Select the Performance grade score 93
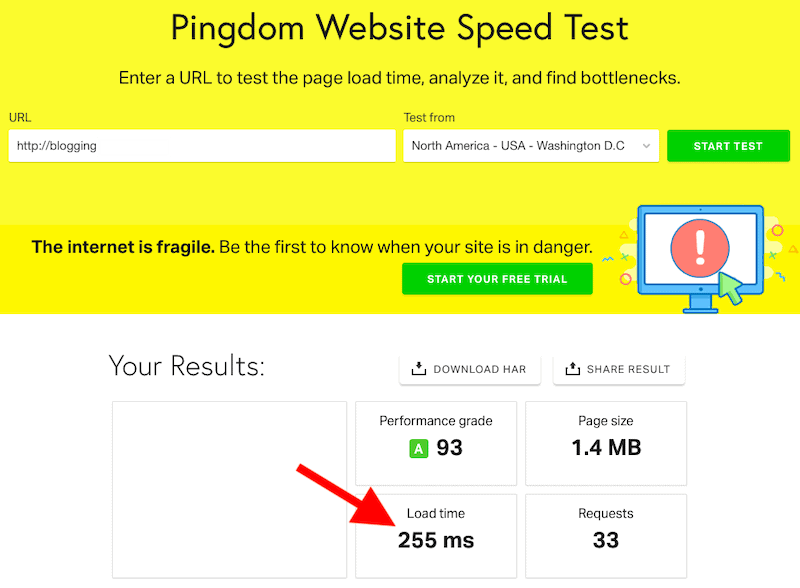This screenshot has width=800, height=588. pyautogui.click(x=450, y=448)
